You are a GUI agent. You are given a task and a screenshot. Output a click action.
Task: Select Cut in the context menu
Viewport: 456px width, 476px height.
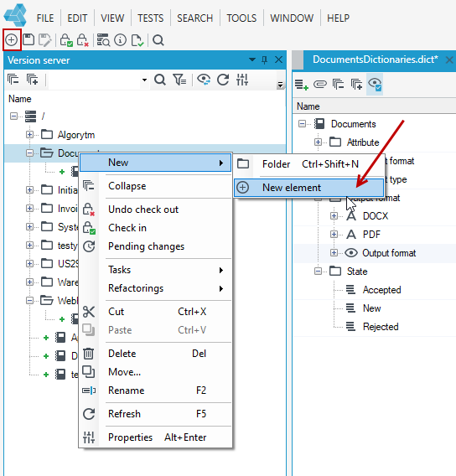(x=155, y=312)
